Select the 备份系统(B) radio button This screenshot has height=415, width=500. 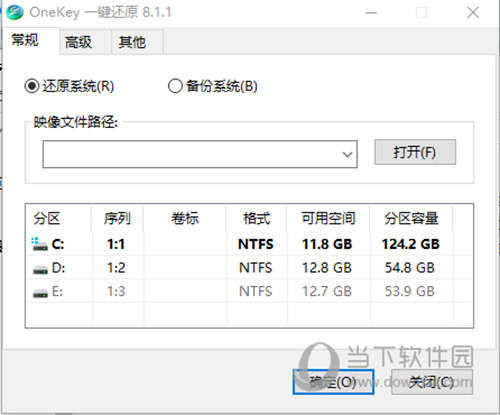[175, 86]
